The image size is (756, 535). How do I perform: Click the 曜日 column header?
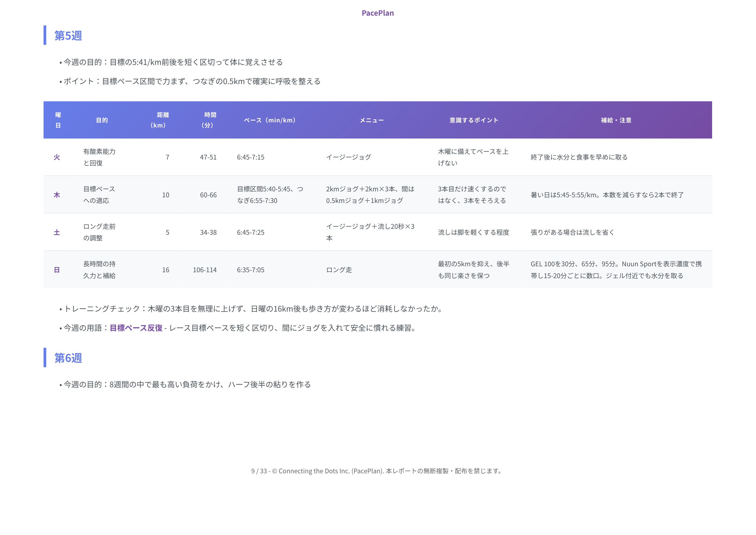pyautogui.click(x=58, y=120)
